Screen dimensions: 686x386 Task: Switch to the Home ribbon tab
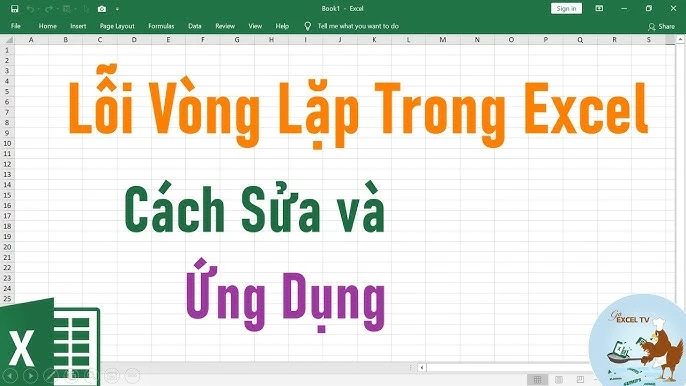(x=48, y=26)
